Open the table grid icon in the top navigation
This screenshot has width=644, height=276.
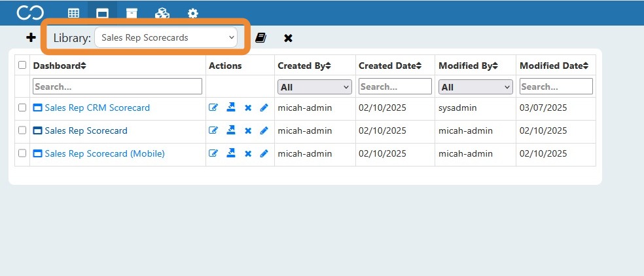point(73,13)
